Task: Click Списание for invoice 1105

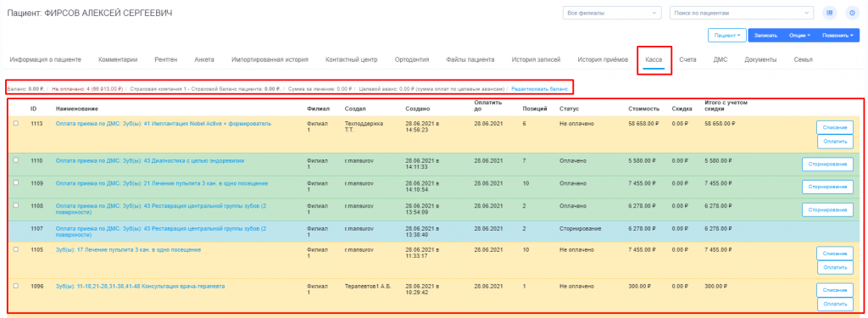Action: click(x=835, y=254)
